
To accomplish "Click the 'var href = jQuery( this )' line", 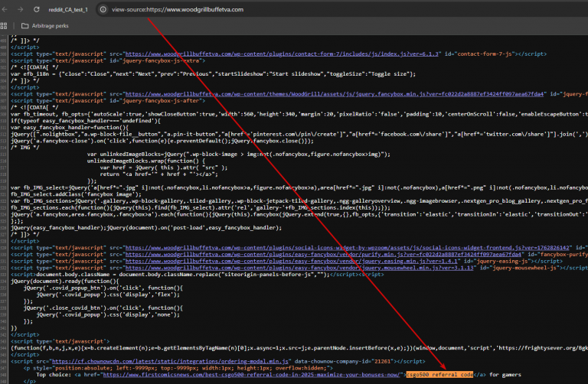I will coord(164,168).
